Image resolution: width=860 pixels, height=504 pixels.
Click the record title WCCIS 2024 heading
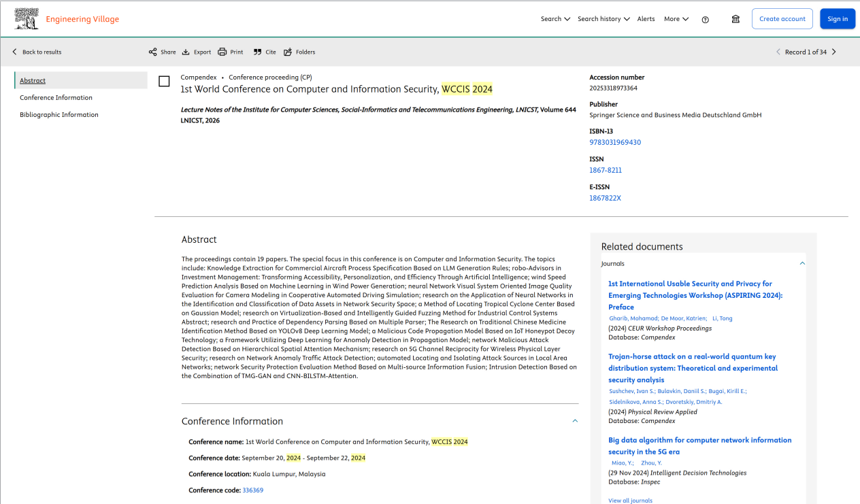point(336,89)
